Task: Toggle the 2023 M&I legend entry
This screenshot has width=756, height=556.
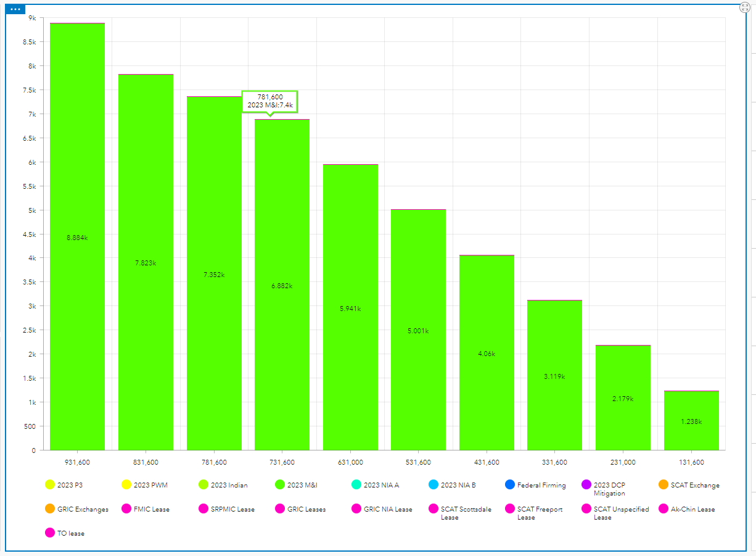Action: [296, 485]
